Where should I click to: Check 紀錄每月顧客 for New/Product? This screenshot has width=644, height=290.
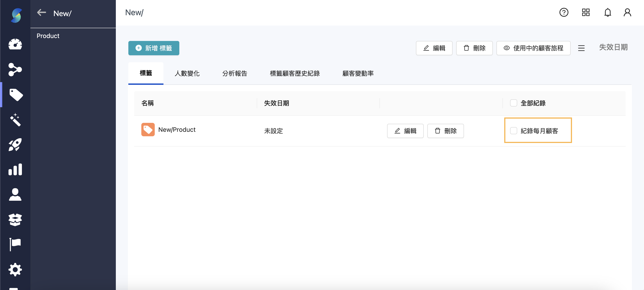pos(514,130)
